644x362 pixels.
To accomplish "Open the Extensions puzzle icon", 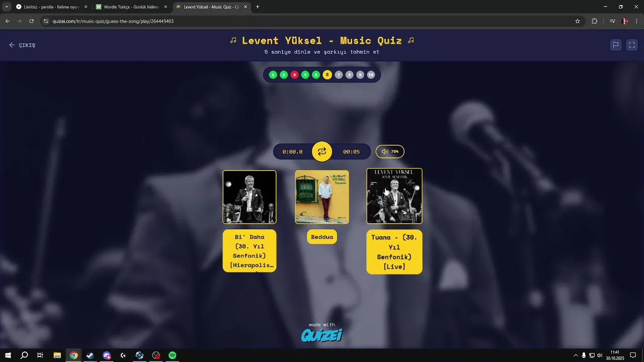I will [595, 21].
